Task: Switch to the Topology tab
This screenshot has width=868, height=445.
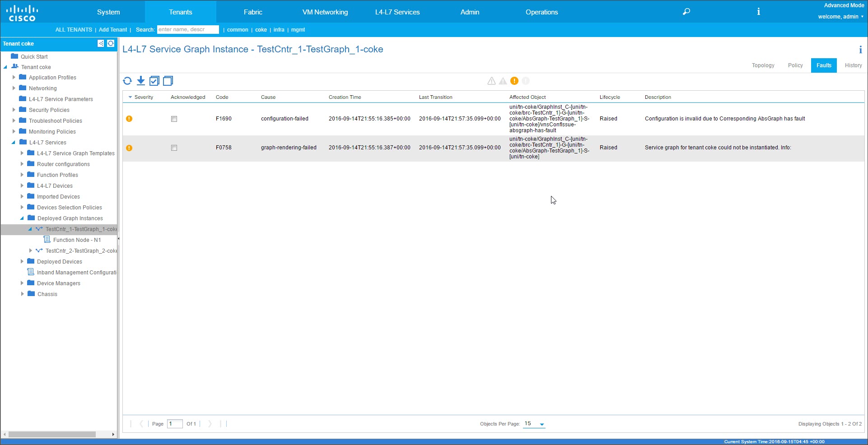Action: 763,65
